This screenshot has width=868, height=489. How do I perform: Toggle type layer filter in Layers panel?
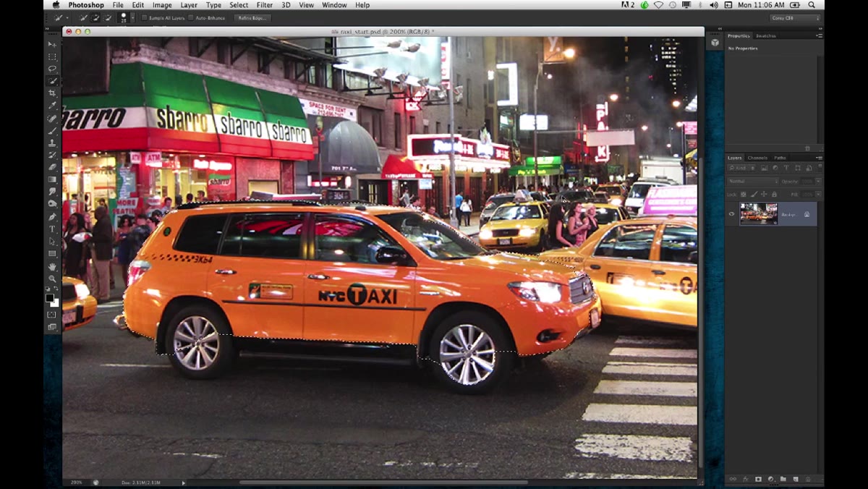click(x=786, y=168)
